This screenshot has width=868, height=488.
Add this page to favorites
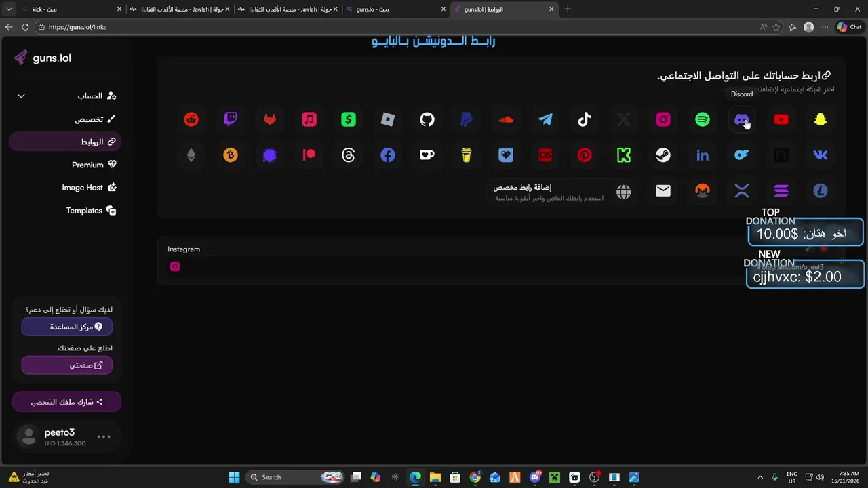tap(776, 27)
